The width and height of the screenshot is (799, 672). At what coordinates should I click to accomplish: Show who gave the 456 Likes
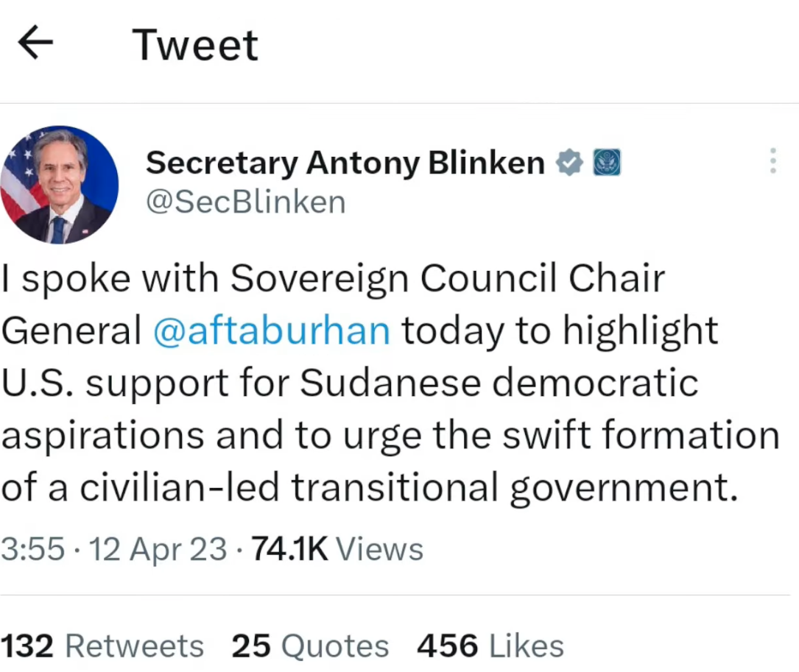tap(490, 646)
